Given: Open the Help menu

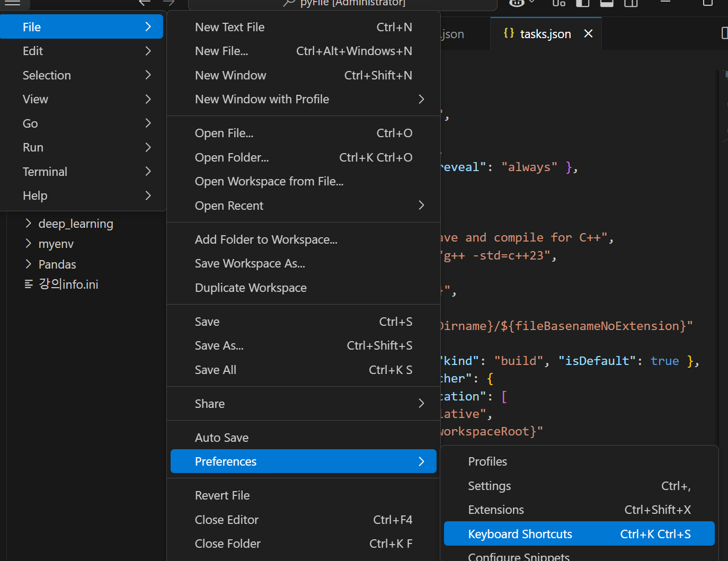Looking at the screenshot, I should (82, 195).
